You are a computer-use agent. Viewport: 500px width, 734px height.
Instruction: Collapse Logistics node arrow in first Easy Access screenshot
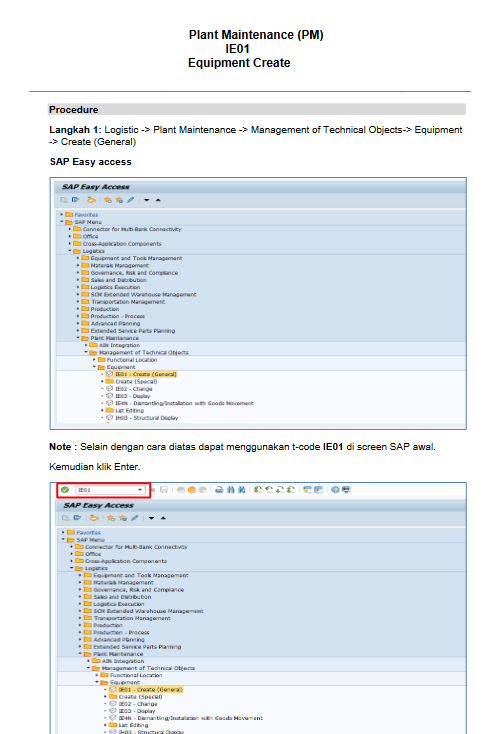coord(70,251)
